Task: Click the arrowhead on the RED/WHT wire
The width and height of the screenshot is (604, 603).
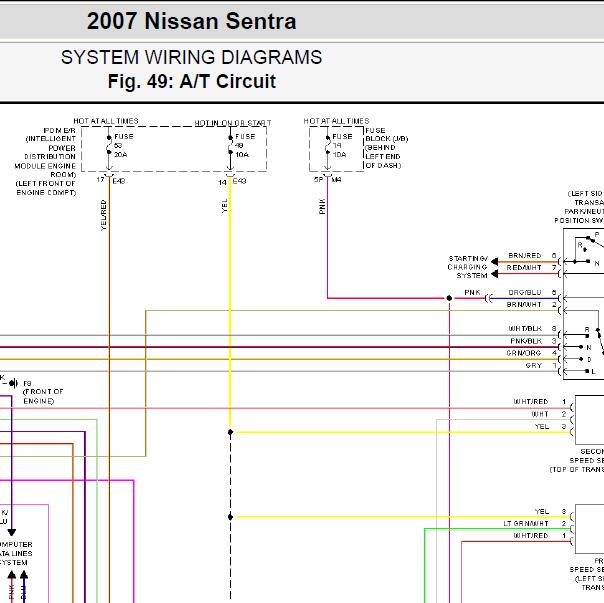Action: [x=495, y=274]
